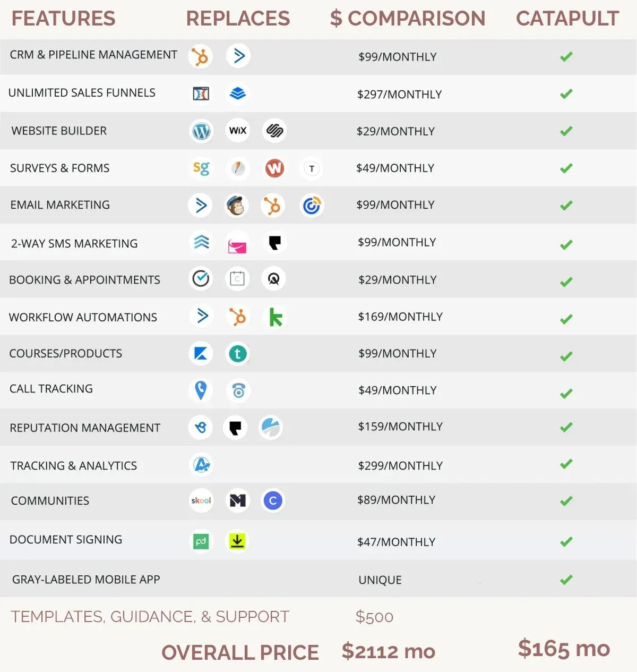Click the $165 mo Catapult price

click(x=564, y=649)
